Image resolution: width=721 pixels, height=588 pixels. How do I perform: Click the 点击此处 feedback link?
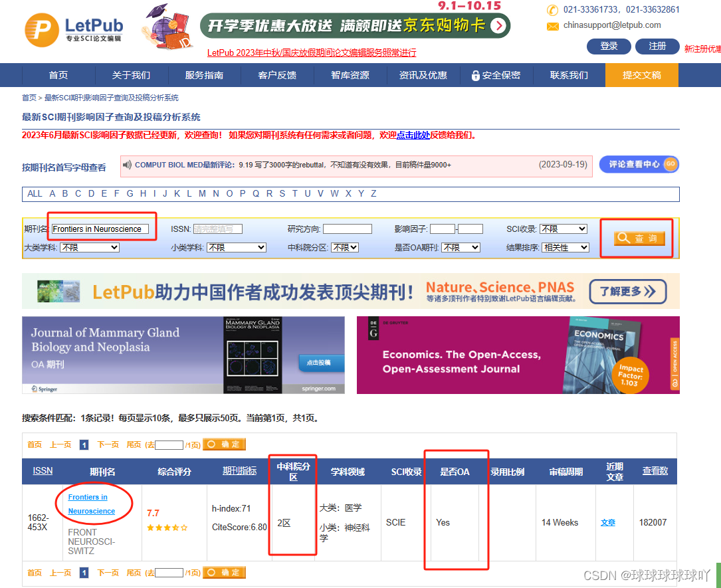click(x=413, y=135)
